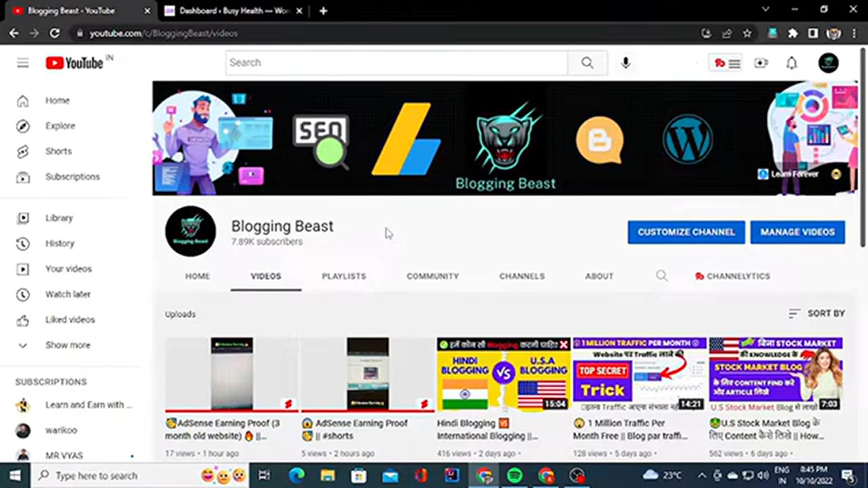The image size is (868, 488).
Task: Open Hindi Blogging vs USA Blogging thumbnail
Action: (x=504, y=374)
